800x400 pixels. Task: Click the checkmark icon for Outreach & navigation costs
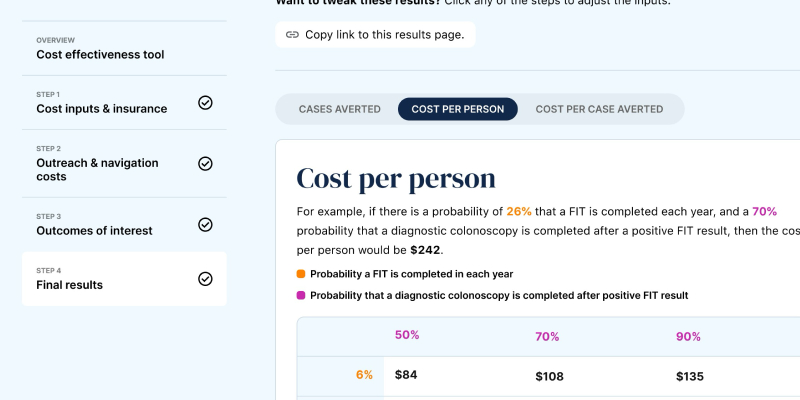(205, 163)
